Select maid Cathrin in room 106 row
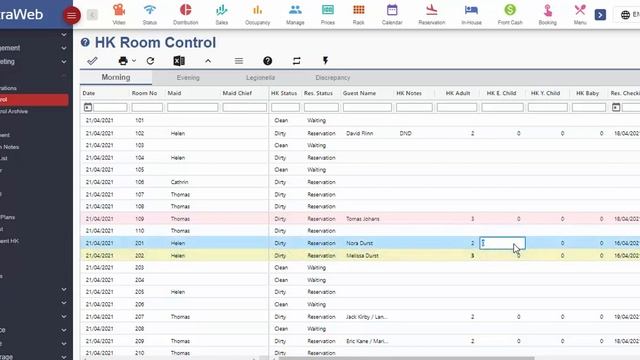Viewport: 640px width, 360px height. (179, 182)
